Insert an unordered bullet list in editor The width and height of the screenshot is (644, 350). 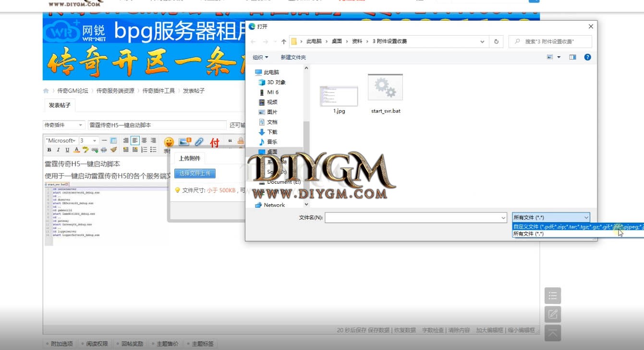(x=153, y=150)
